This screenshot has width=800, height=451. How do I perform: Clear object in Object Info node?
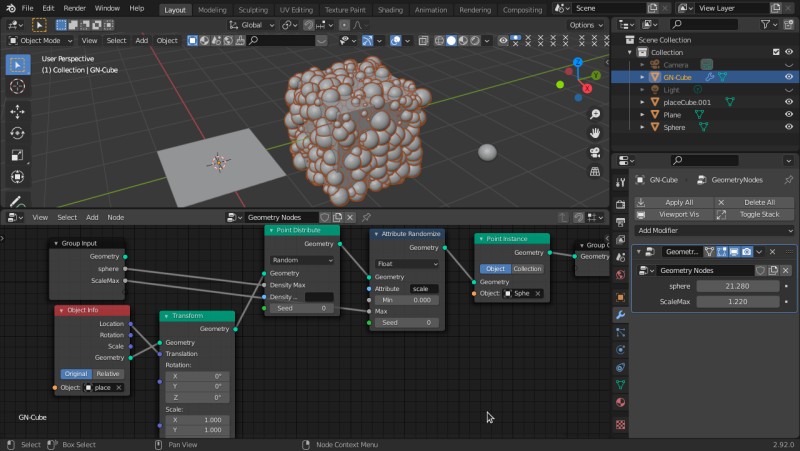click(x=118, y=388)
